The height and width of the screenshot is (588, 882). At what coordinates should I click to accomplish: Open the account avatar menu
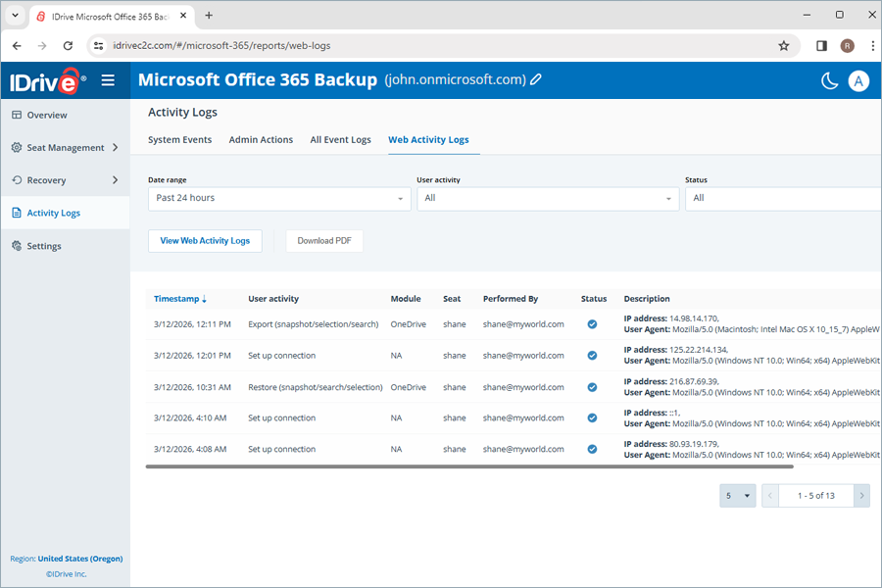click(858, 80)
